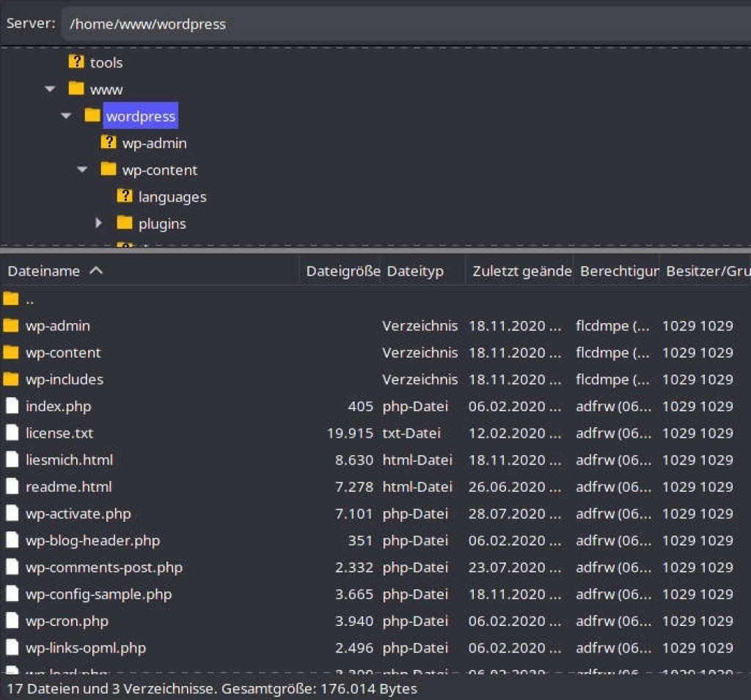Sort by Besitzer/Gruppe column header
751x700 pixels.
pyautogui.click(x=706, y=271)
